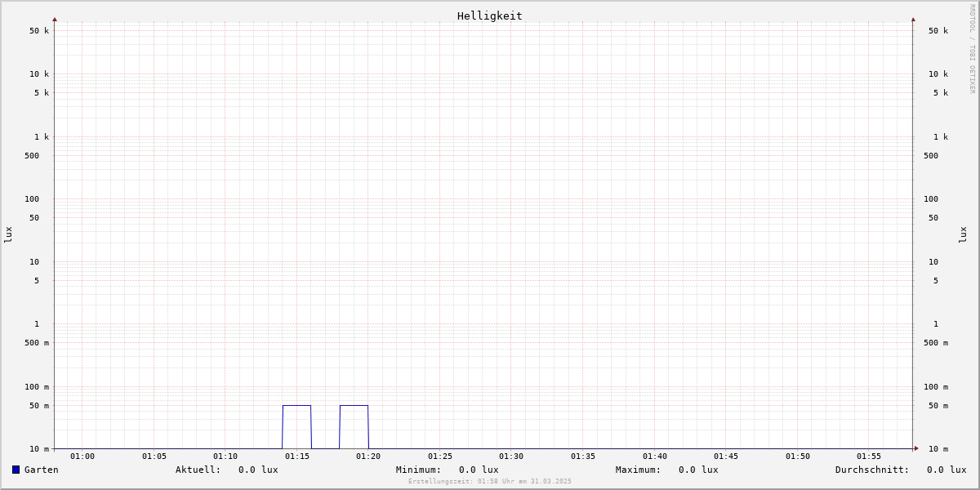Click the 01:50 time axis label
Screen dimensions: 980x490
click(798, 457)
